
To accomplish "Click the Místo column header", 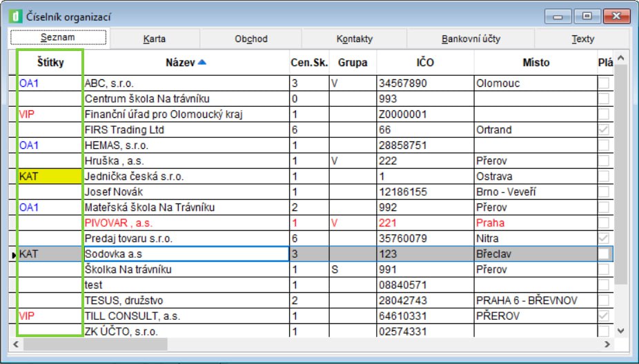I will (535, 62).
